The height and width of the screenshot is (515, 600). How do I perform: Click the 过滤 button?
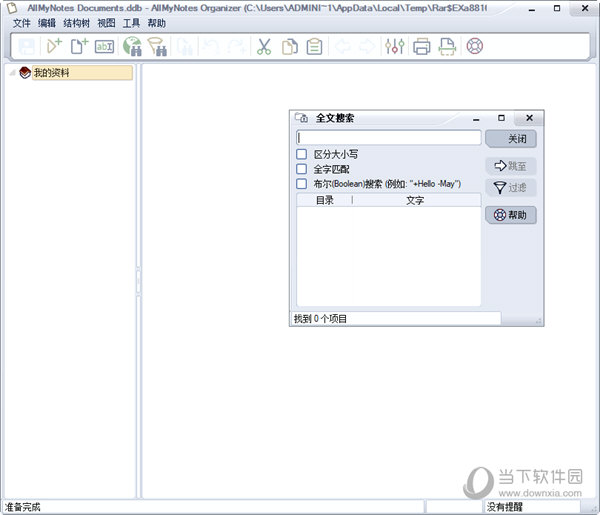(x=511, y=187)
